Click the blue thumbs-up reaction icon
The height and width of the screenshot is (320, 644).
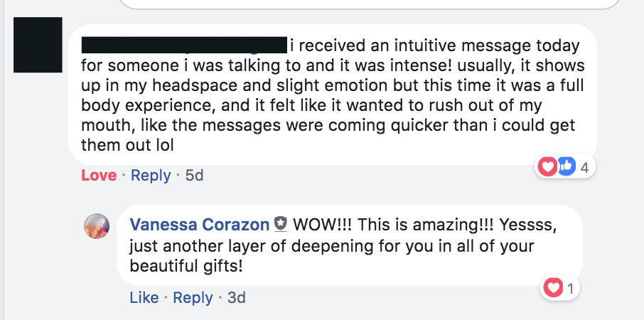click(567, 167)
